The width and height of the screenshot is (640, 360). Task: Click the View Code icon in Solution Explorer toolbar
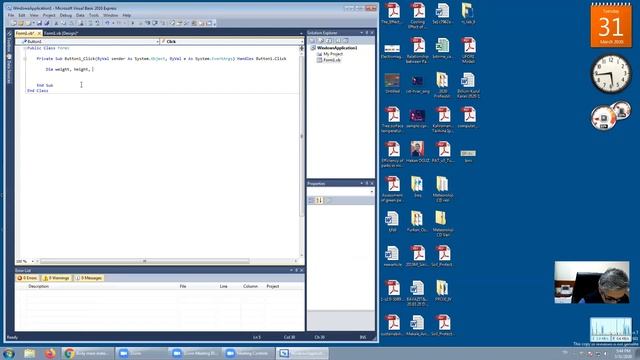click(338, 41)
